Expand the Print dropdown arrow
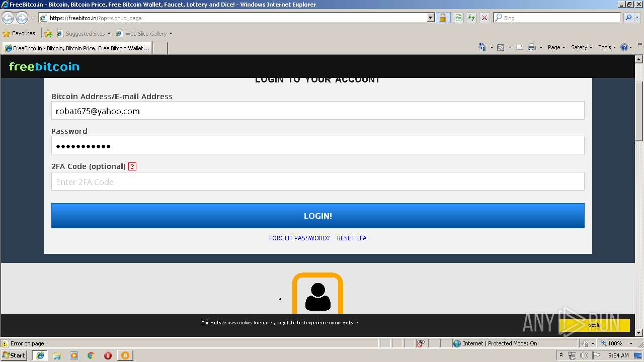 tap(541, 47)
